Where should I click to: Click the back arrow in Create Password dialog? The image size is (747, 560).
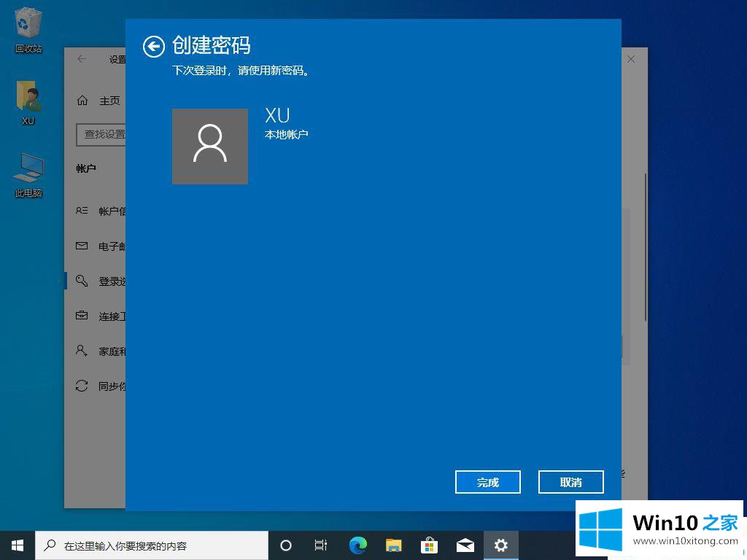pyautogui.click(x=153, y=47)
